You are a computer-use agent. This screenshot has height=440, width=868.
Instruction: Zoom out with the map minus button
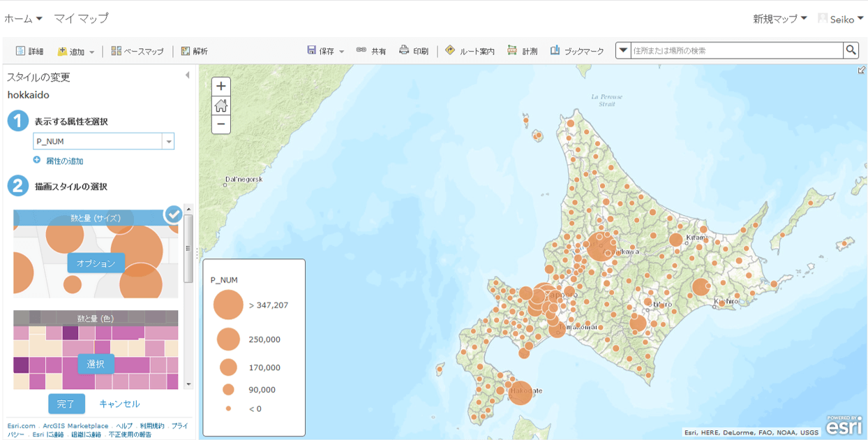tap(221, 125)
